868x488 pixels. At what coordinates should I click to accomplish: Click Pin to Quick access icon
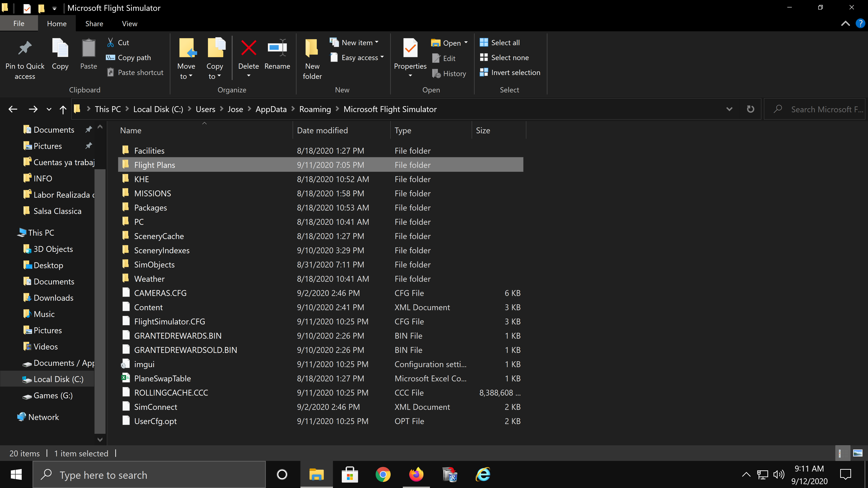[x=25, y=48]
